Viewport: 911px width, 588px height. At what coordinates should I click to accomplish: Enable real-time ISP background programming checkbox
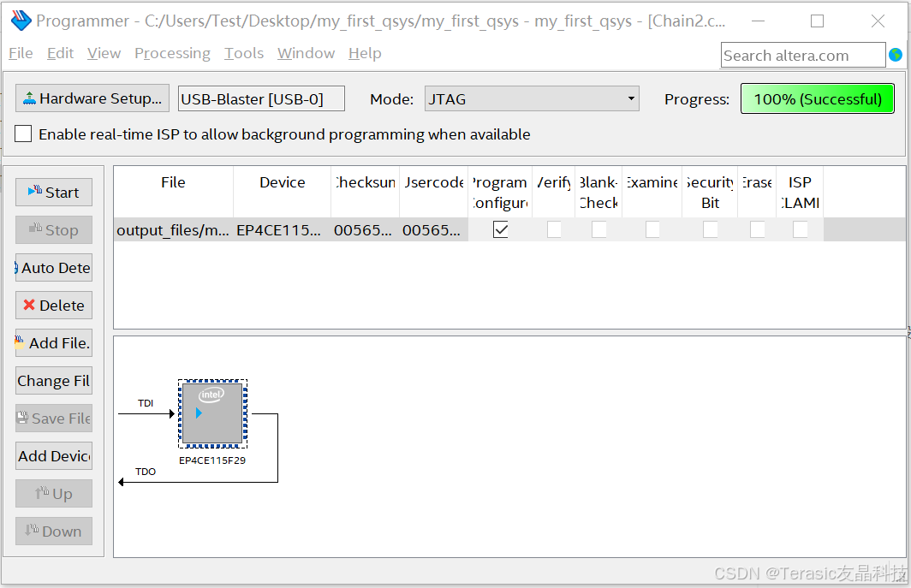click(23, 134)
